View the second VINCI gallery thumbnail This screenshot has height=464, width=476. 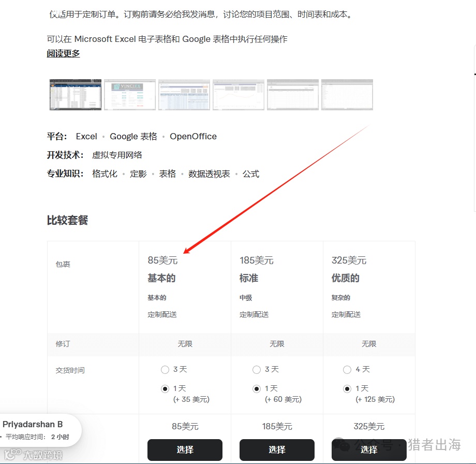coord(129,95)
